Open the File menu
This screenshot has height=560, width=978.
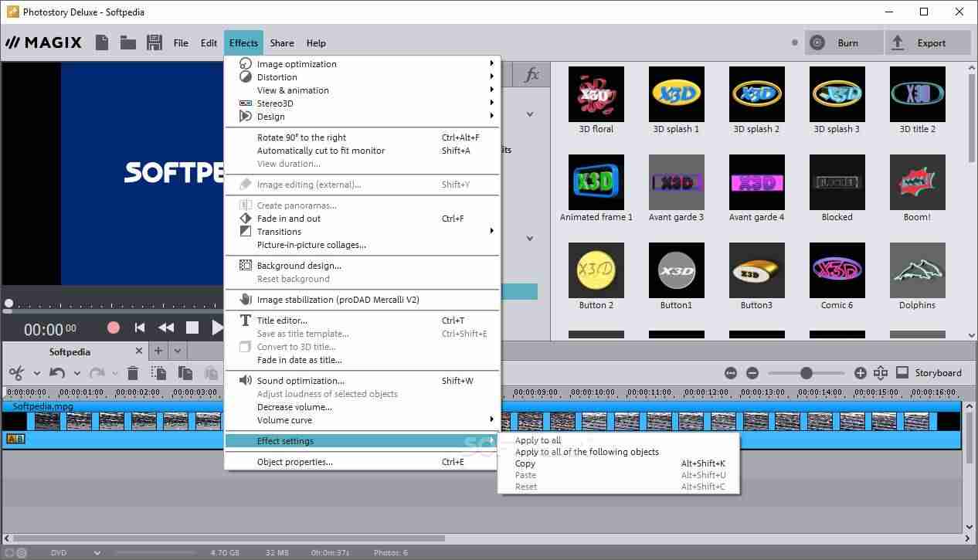[x=181, y=43]
